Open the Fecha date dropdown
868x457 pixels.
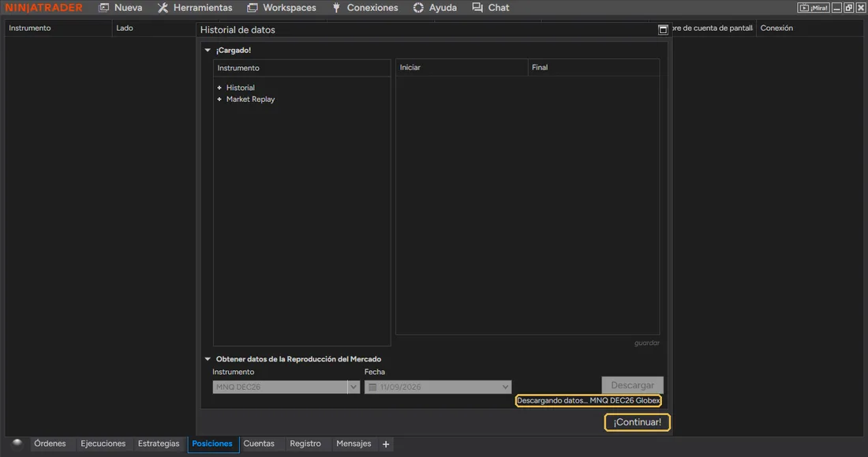tap(505, 387)
